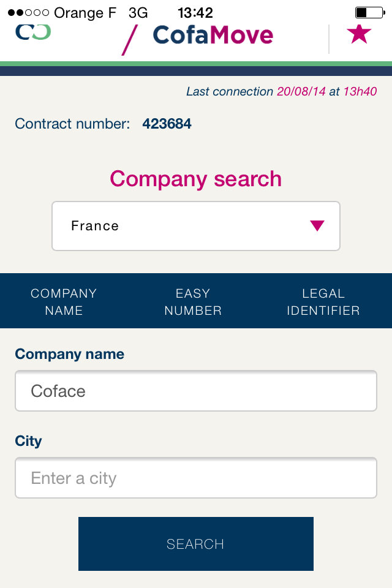Tap the Orange F carrier label
This screenshot has width=392, height=588.
tap(85, 13)
